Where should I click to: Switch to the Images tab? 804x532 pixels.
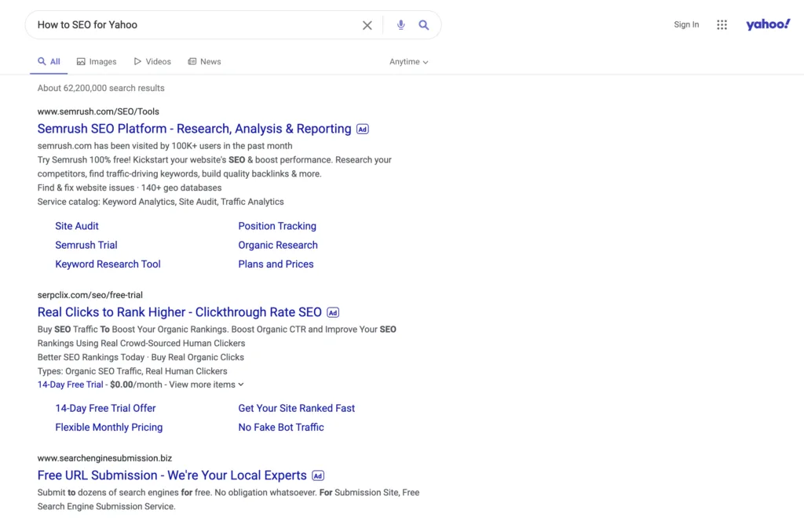pos(97,61)
